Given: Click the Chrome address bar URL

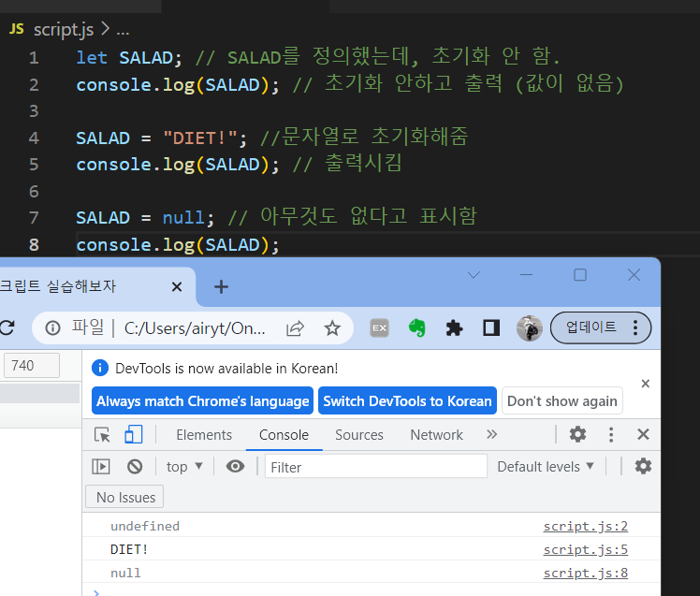Looking at the screenshot, I should [195, 328].
